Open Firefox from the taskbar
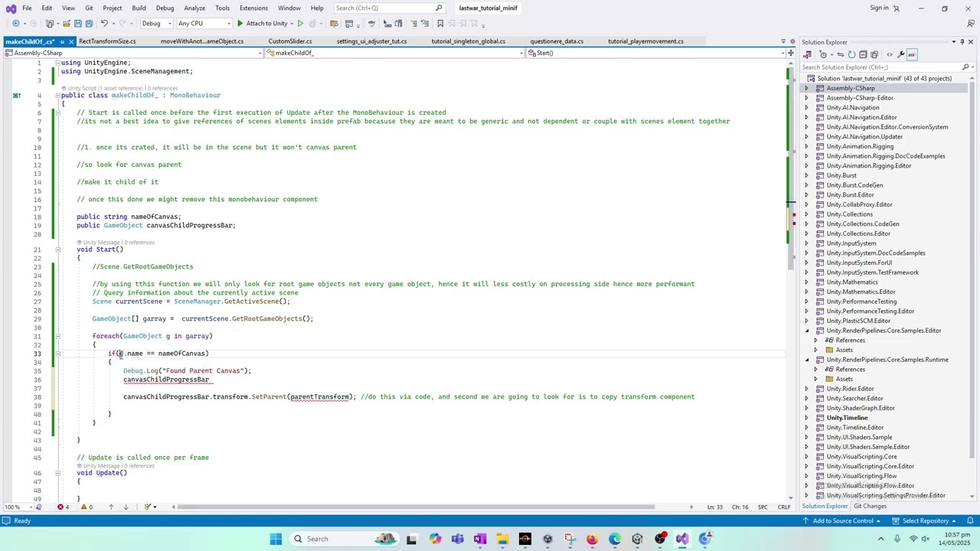The width and height of the screenshot is (980, 551). (592, 539)
